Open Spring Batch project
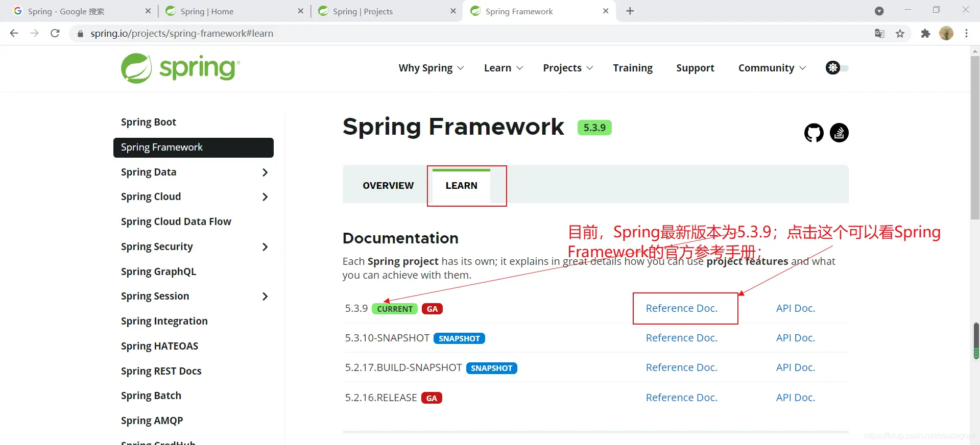The height and width of the screenshot is (445, 980). coord(151,396)
